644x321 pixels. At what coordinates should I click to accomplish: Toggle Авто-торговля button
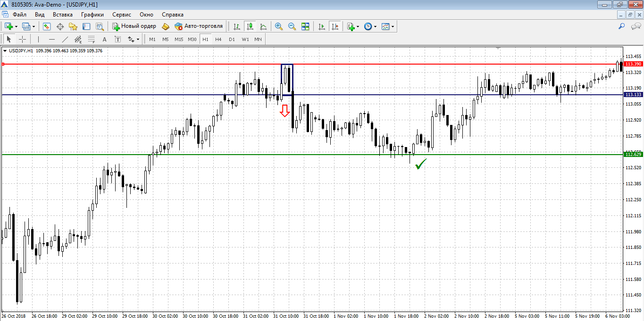click(199, 26)
